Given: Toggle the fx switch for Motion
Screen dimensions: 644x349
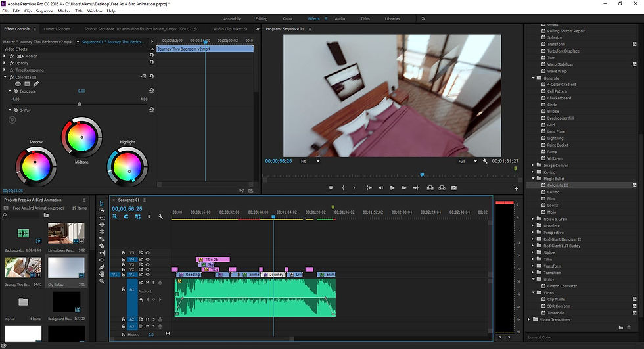Looking at the screenshot, I should [12, 56].
